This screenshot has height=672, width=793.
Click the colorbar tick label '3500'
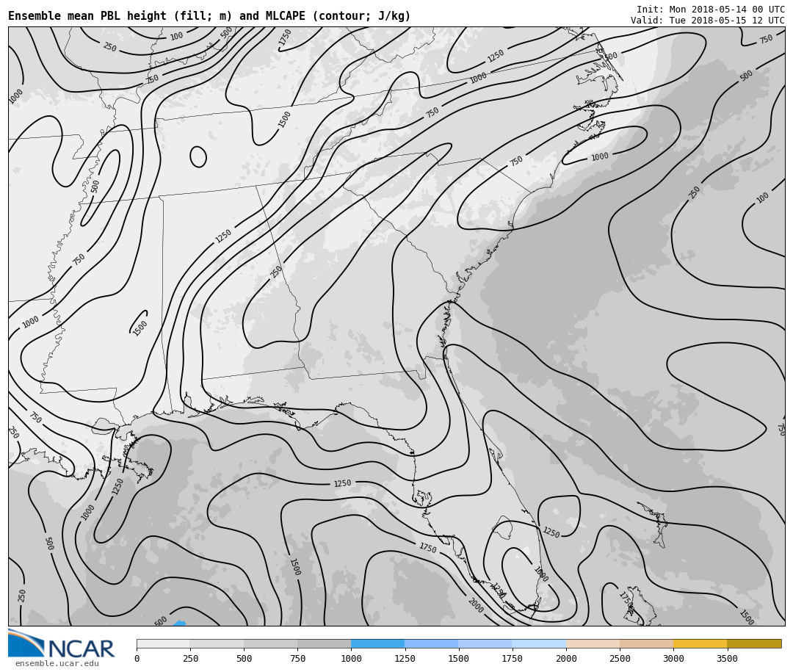point(727,658)
